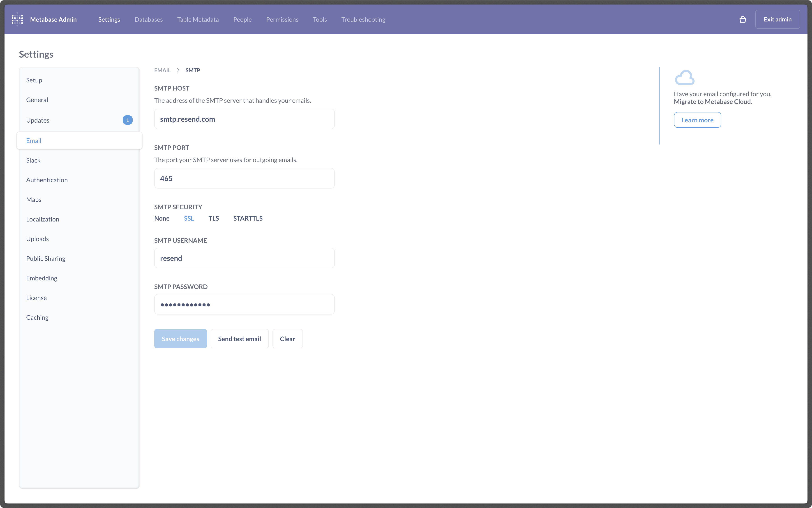The height and width of the screenshot is (508, 812).
Task: Click the Migrate to Metabase Cloud text
Action: [713, 102]
